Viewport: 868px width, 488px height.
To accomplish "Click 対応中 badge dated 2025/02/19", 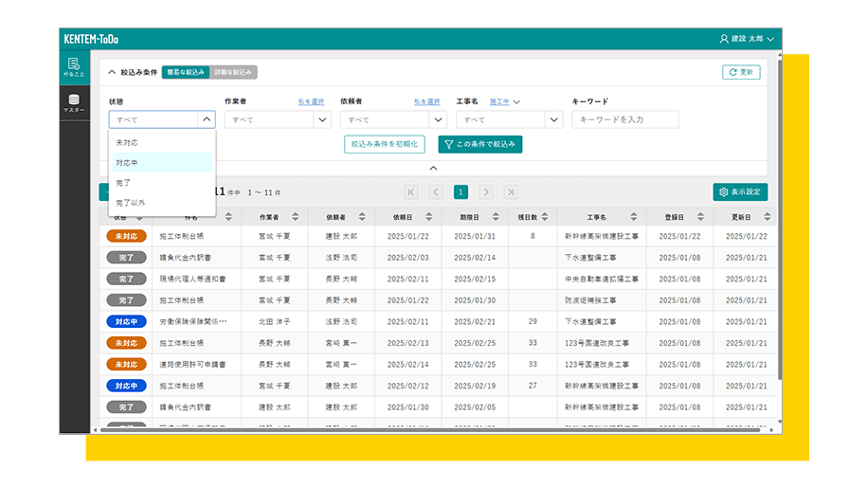I will click(x=126, y=386).
